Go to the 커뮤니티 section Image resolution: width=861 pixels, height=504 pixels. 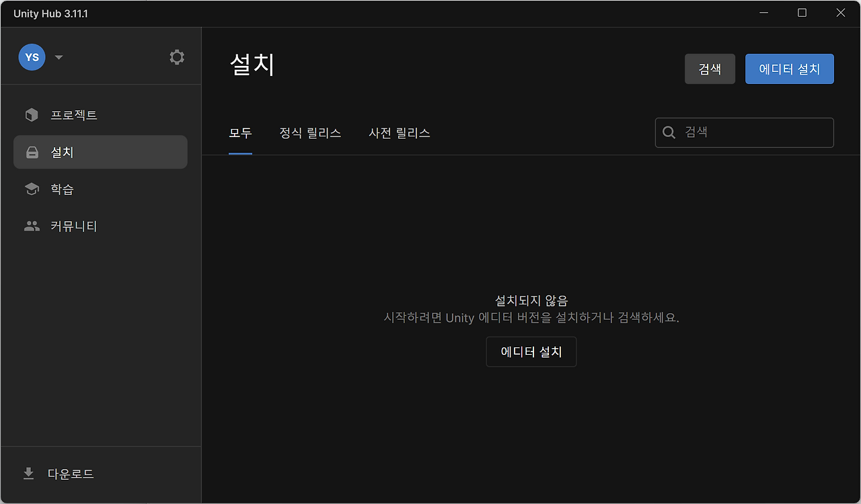click(74, 226)
